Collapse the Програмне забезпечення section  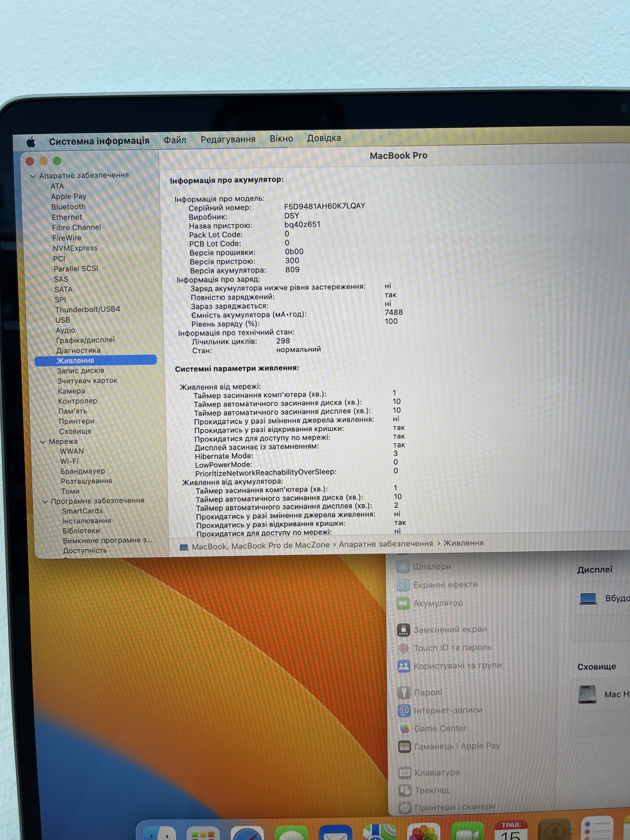point(45,501)
